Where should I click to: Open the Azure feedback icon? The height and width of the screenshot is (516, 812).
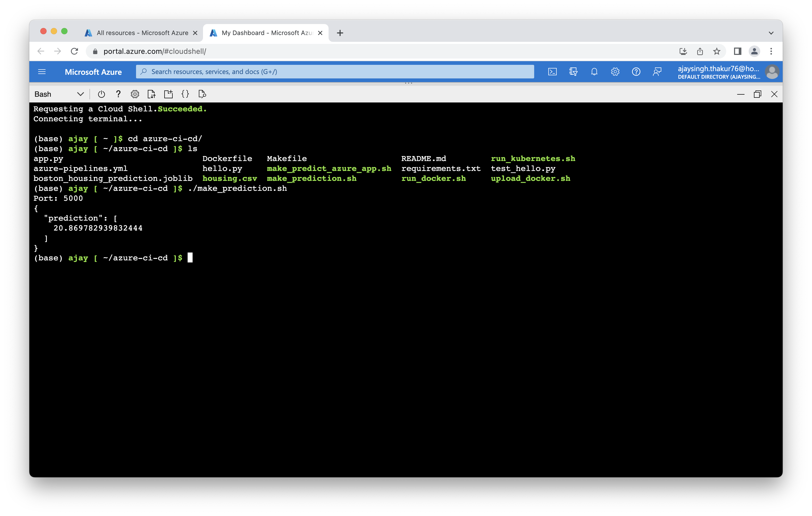point(657,72)
